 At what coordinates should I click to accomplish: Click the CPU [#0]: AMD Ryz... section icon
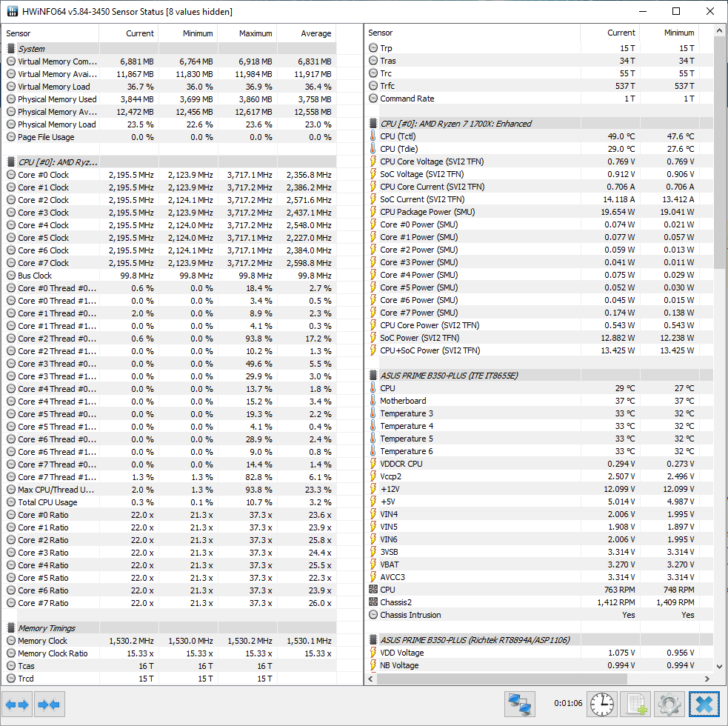click(11, 161)
